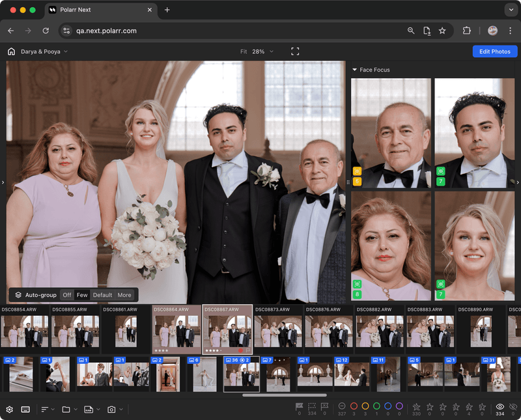The height and width of the screenshot is (420, 521).
Task: Click the fullscreen expand icon near zoom level
Action: (295, 51)
